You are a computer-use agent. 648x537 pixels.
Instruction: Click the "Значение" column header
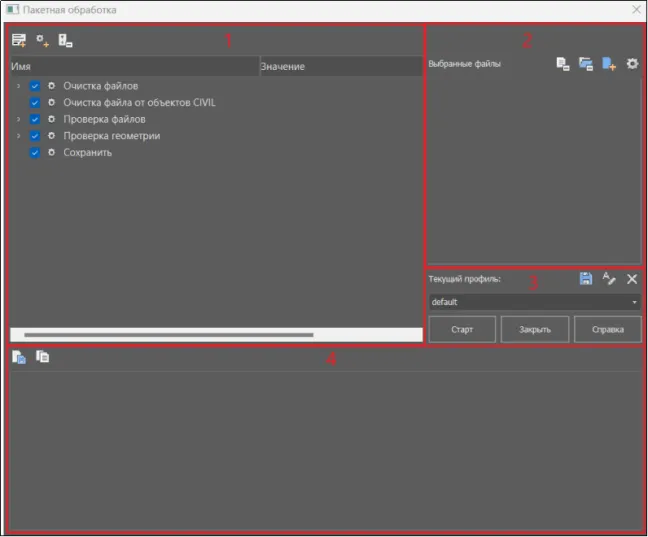point(340,66)
